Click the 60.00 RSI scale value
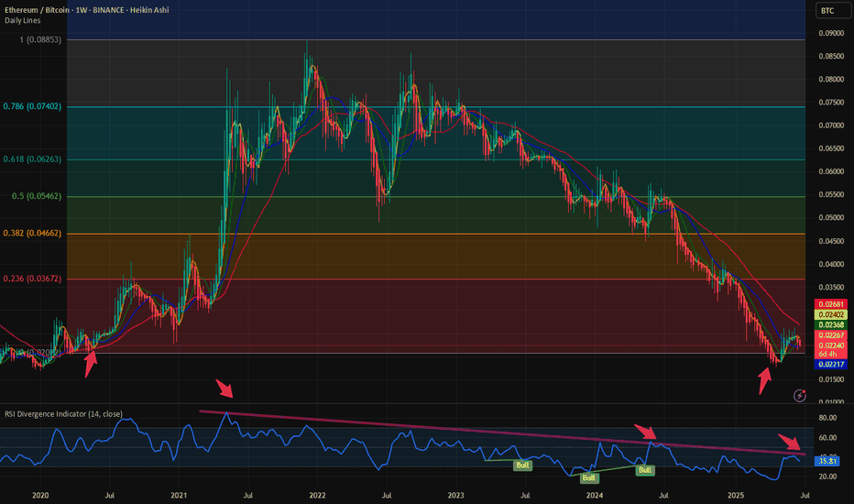854x504 pixels. 827,437
